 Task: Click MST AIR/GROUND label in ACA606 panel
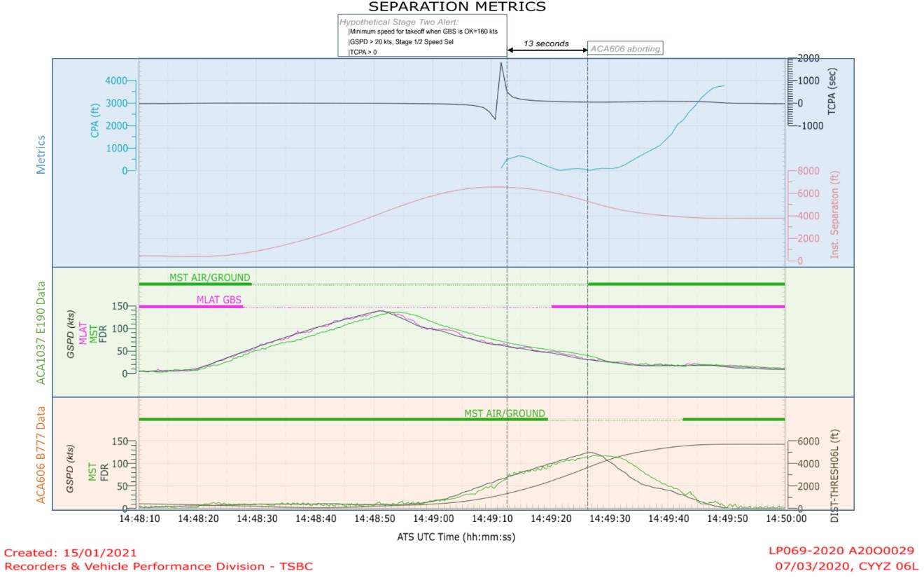tap(504, 413)
